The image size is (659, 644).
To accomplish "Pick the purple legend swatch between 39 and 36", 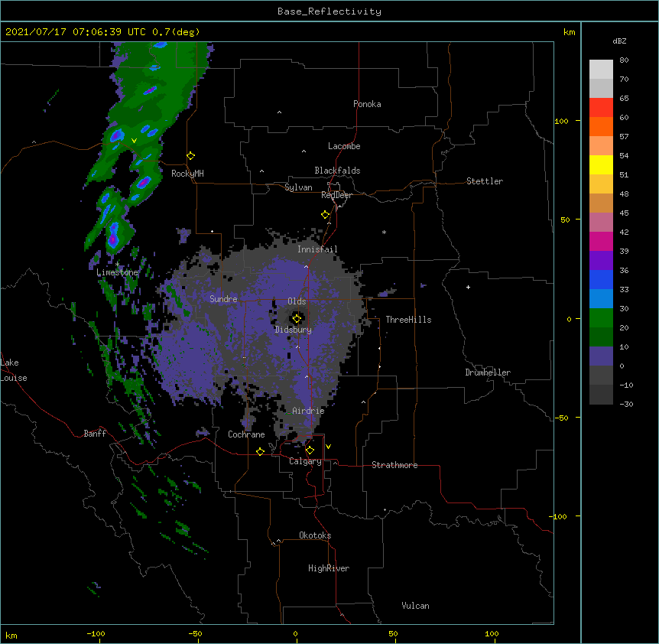I will point(601,261).
